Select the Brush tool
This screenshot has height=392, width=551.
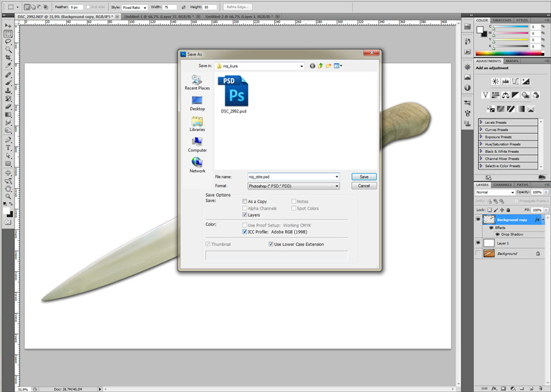pyautogui.click(x=8, y=83)
